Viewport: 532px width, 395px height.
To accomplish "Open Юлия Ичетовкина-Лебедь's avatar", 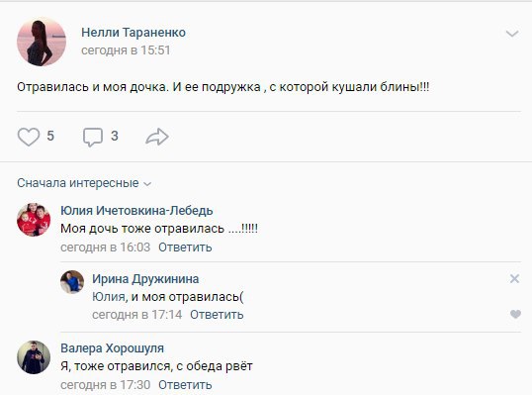I will click(x=34, y=220).
